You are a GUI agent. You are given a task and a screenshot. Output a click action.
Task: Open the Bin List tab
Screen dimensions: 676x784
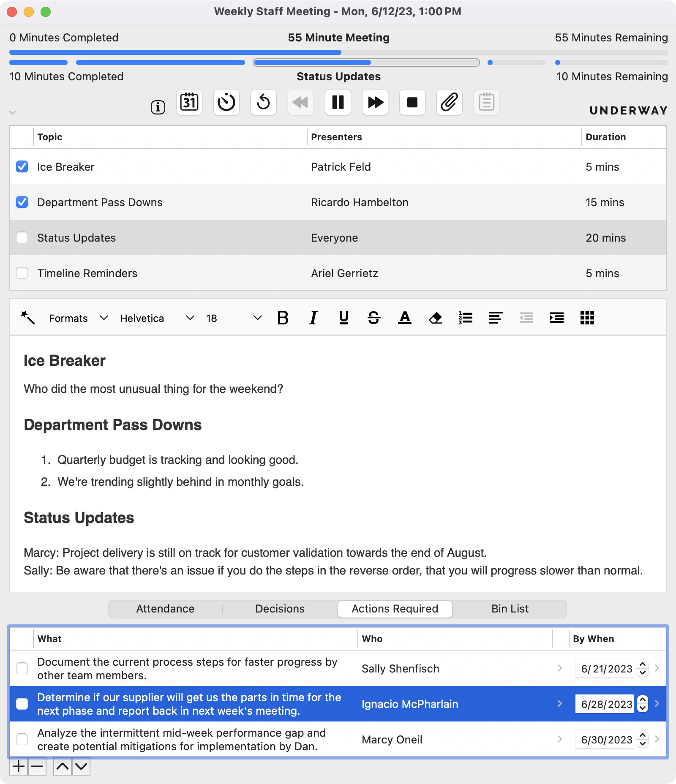pos(510,609)
